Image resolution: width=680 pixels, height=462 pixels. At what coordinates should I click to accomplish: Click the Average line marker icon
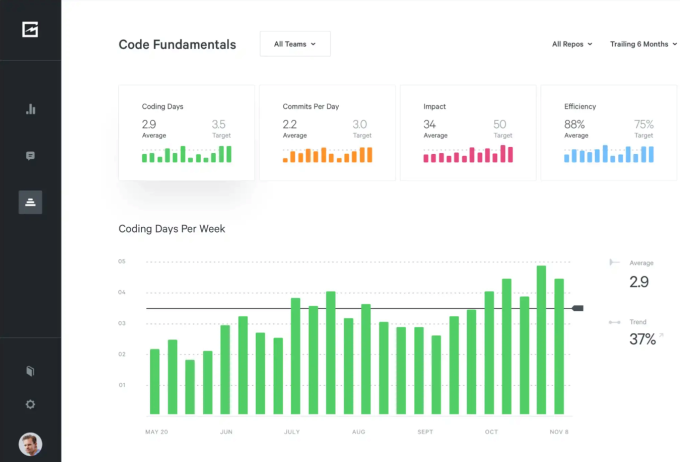(x=615, y=263)
